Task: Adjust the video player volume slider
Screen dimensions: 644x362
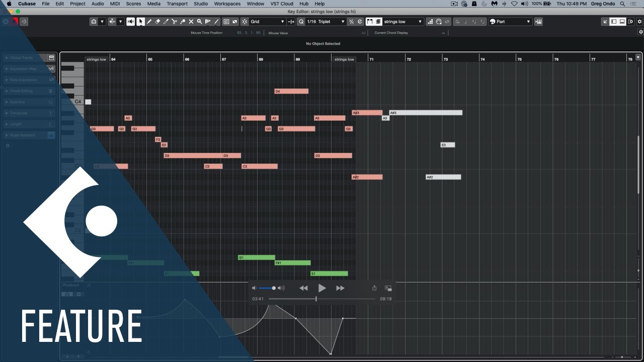Action: 267,288
